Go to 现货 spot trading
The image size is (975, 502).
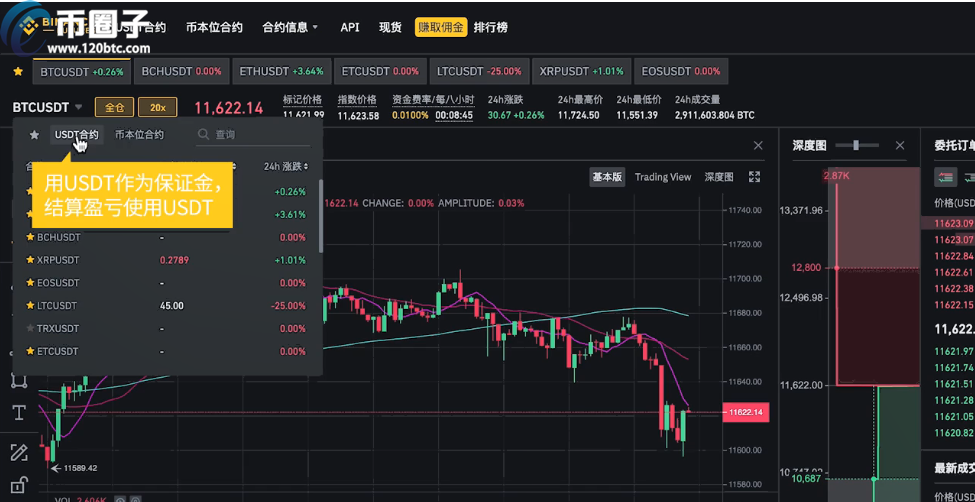[390, 27]
